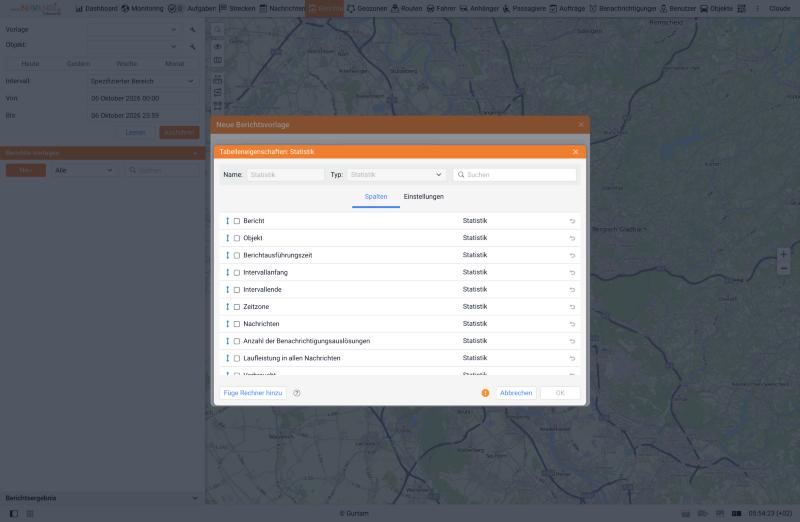This screenshot has height=522, width=800.
Task: Check the Objekt checkbox
Action: [x=237, y=238]
